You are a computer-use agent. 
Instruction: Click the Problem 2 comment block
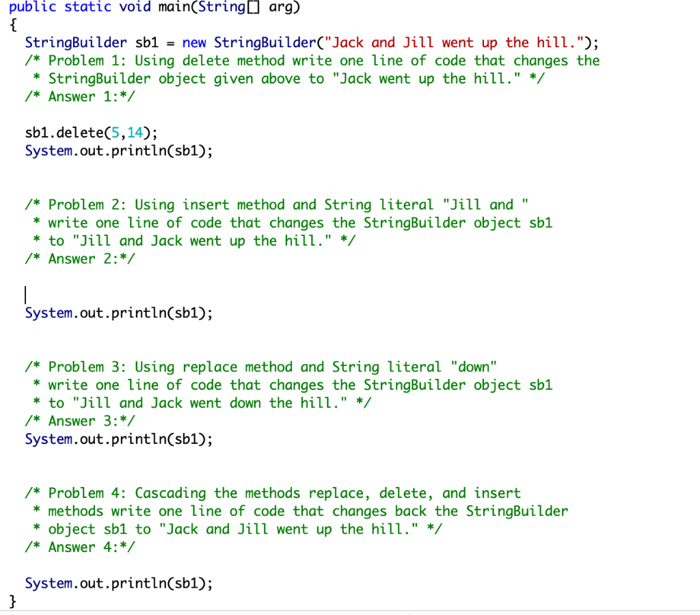(273, 222)
